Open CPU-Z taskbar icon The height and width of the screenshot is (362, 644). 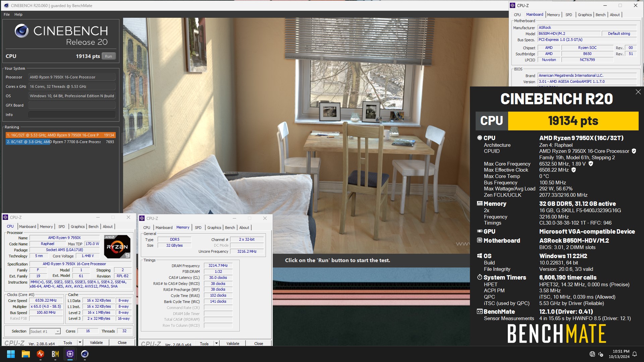coord(70,354)
